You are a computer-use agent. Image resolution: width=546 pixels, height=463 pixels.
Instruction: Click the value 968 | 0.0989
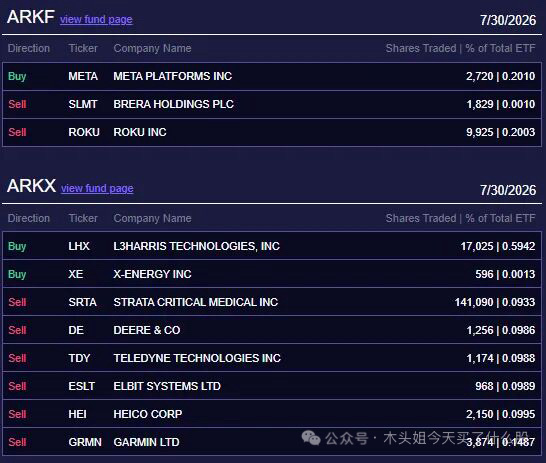(505, 386)
